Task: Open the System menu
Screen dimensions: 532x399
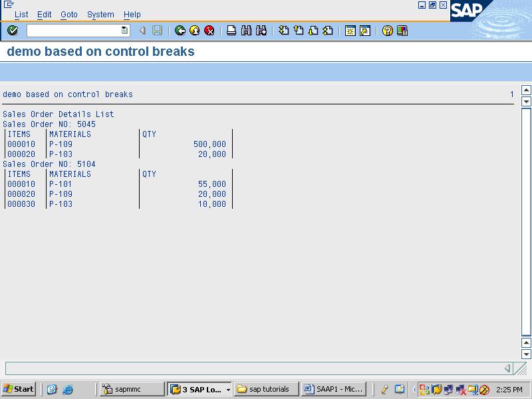Action: (x=100, y=14)
